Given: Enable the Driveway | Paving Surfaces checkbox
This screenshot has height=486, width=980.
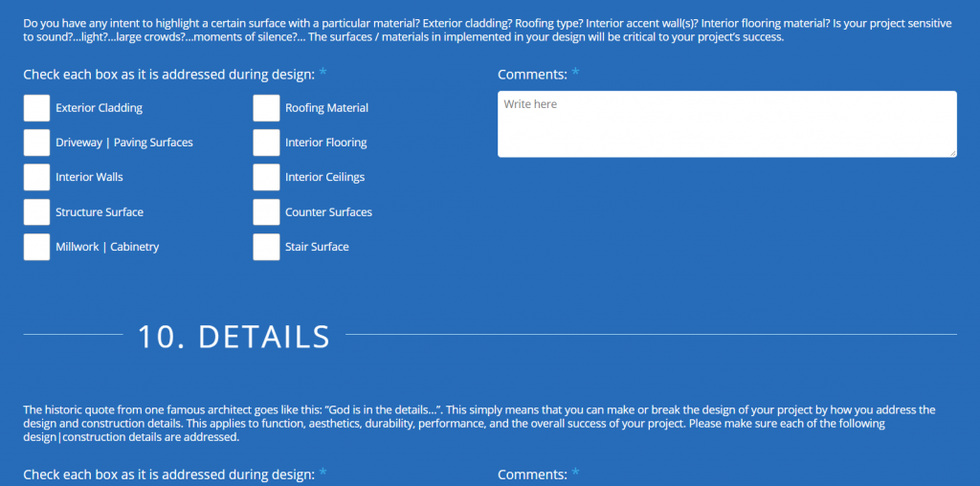Looking at the screenshot, I should pyautogui.click(x=36, y=143).
